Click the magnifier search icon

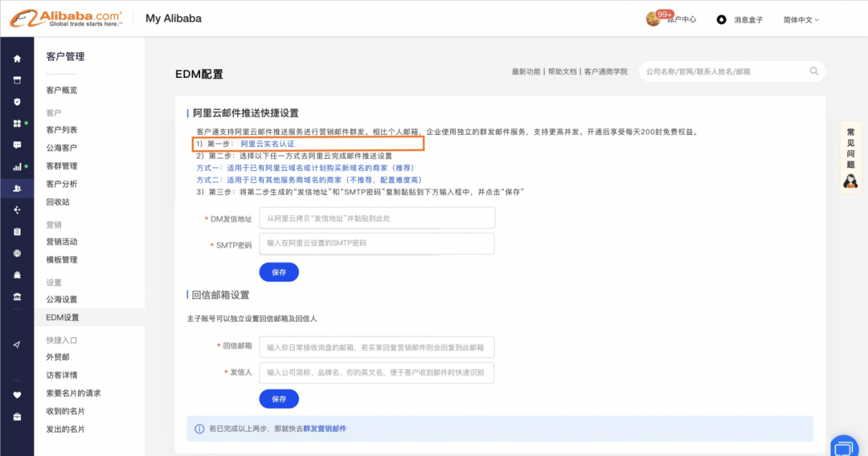814,71
